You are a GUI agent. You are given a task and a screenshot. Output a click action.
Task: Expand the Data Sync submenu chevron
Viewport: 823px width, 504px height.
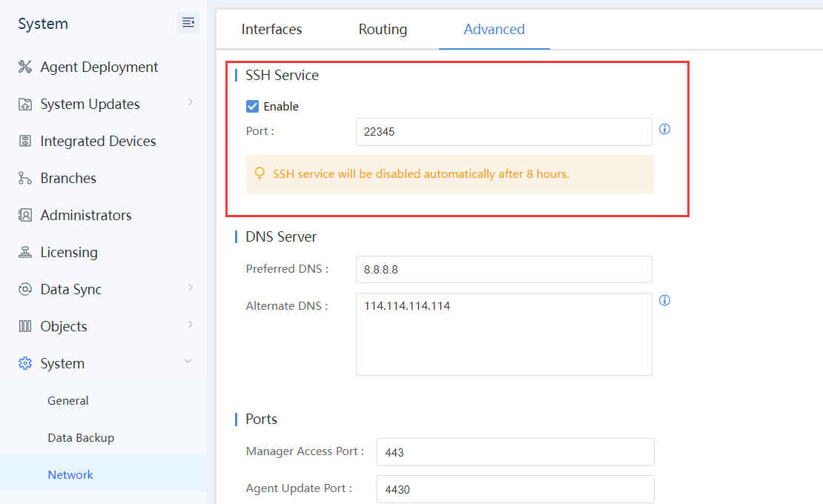191,288
